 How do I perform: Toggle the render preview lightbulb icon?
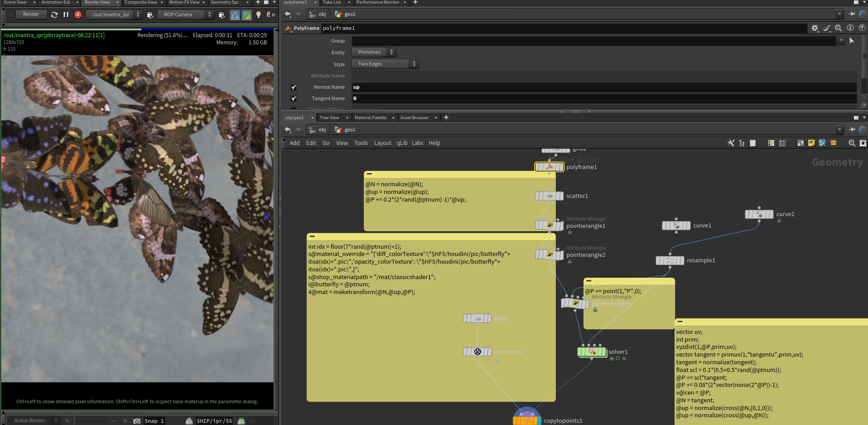coord(258,14)
